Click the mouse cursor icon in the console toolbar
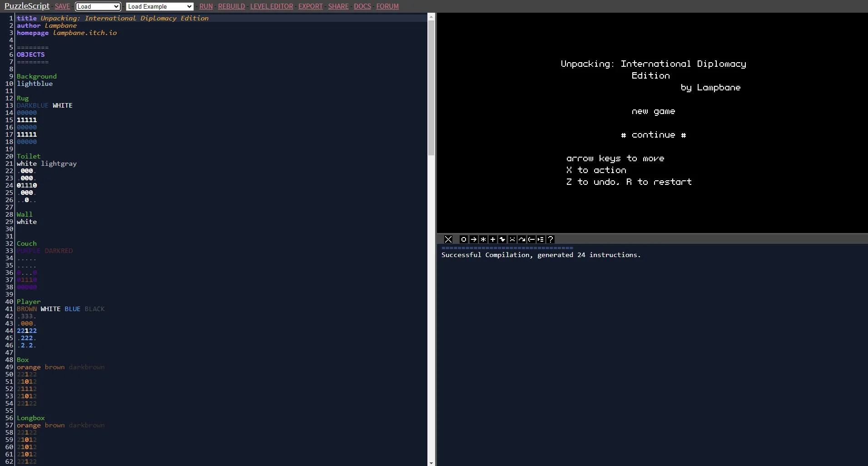 coord(503,239)
